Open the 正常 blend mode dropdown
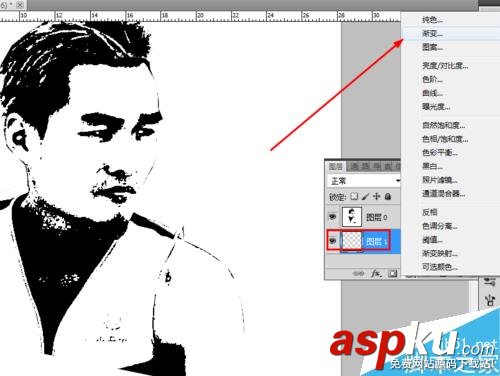This screenshot has width=500, height=376. pos(364,181)
